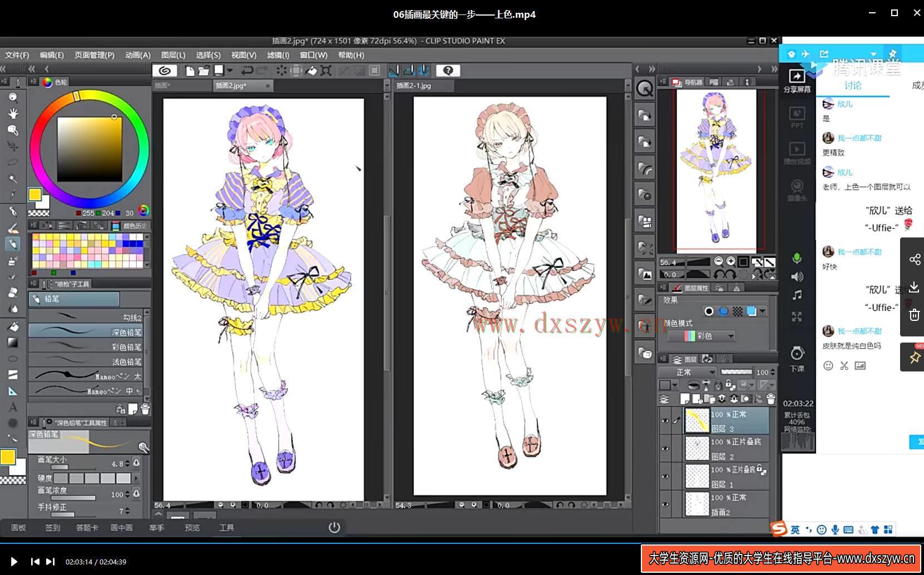The height and width of the screenshot is (575, 924).
Task: Toggle tone effect checker icon in 效果
Action: 738,311
